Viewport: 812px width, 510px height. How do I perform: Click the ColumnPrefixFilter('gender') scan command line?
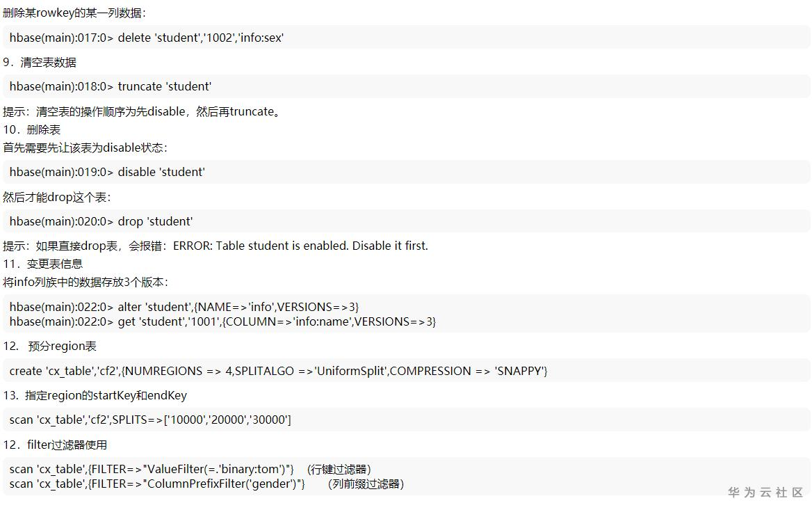point(157,484)
